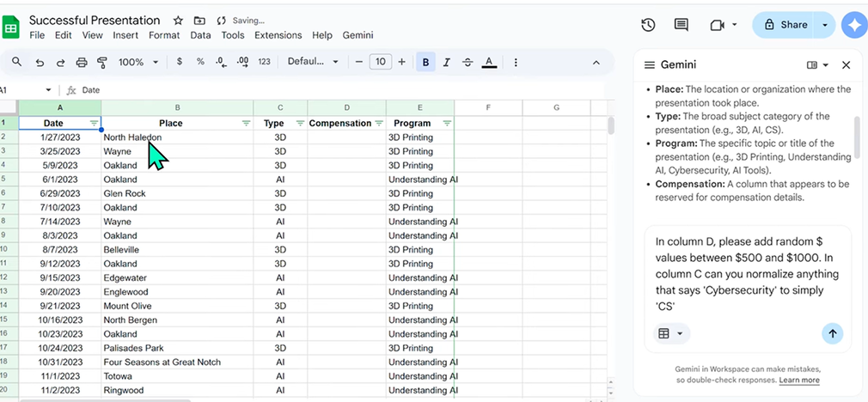Image resolution: width=868 pixels, height=402 pixels.
Task: Open the comments icon
Action: click(682, 25)
